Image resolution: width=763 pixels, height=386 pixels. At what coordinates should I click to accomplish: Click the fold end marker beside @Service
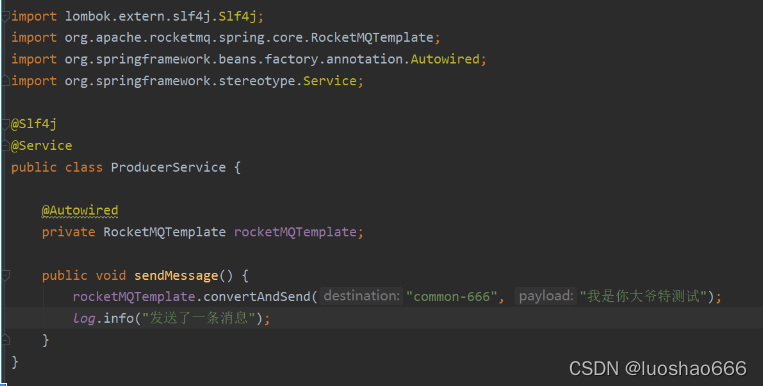click(x=5, y=146)
